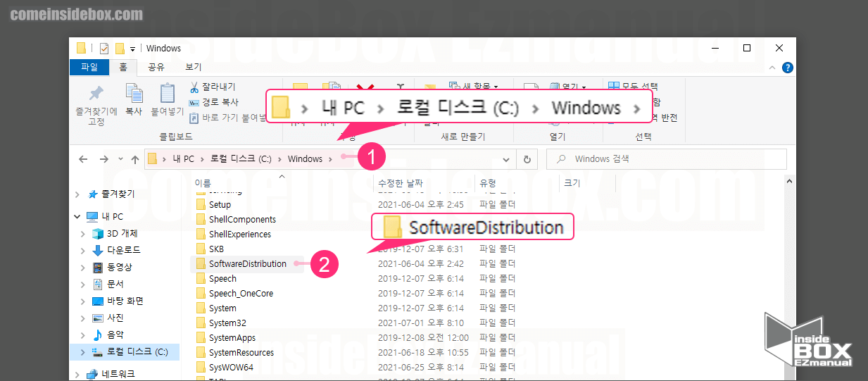Open the 파일 (File) menu tab
Image resolution: width=868 pixels, height=381 pixels.
(89, 68)
